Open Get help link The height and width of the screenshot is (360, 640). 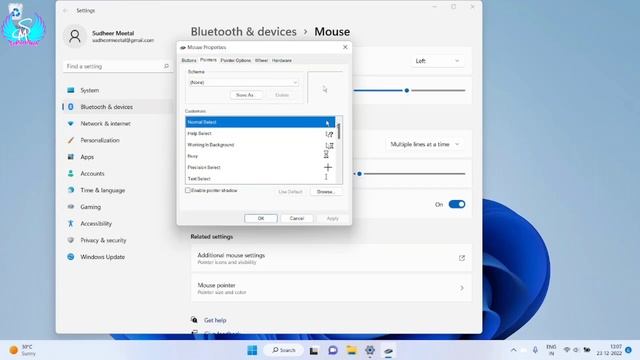[x=215, y=320]
